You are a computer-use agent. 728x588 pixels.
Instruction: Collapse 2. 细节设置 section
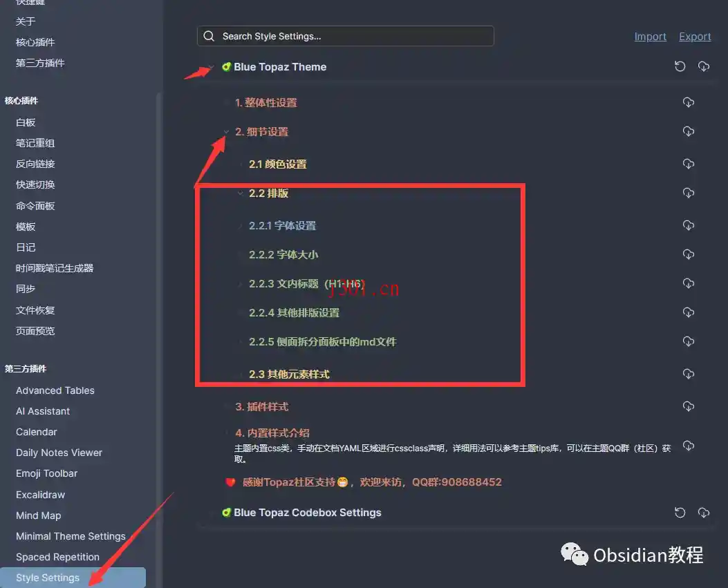(226, 132)
